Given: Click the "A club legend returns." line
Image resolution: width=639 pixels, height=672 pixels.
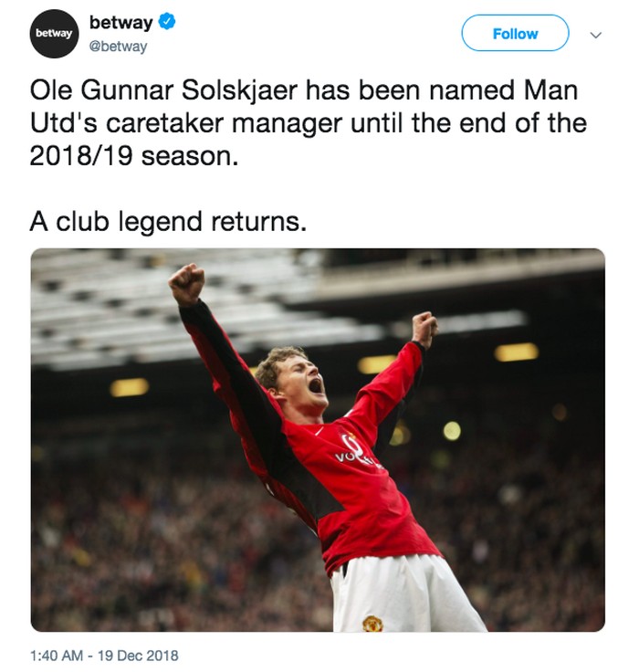Looking at the screenshot, I should pyautogui.click(x=168, y=221).
